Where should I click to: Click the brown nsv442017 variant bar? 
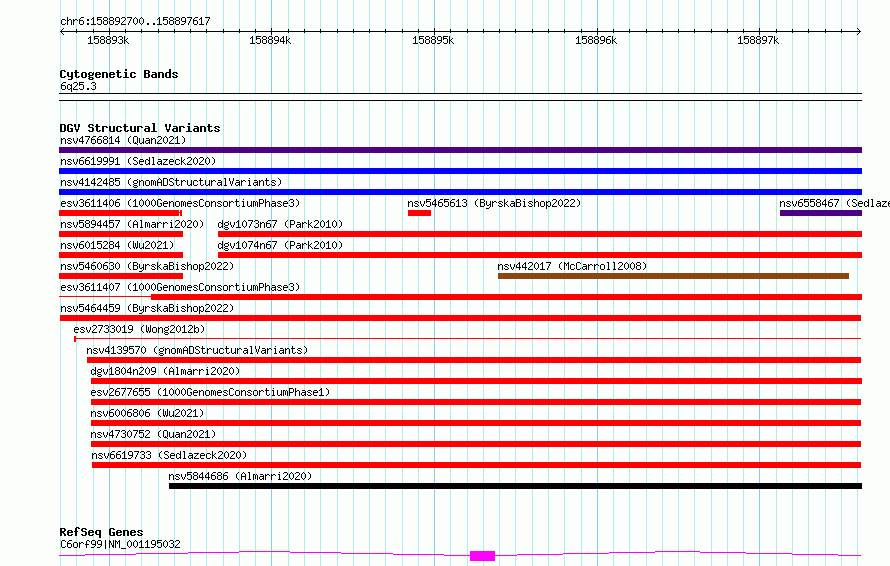pyautogui.click(x=673, y=276)
